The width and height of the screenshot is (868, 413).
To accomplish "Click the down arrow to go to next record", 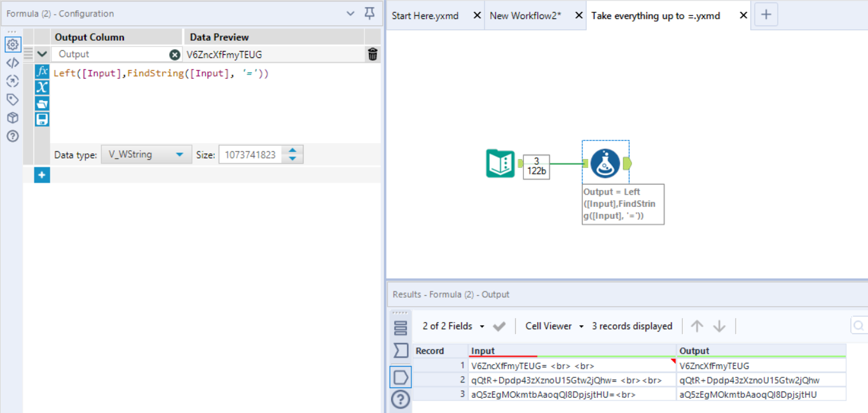I will [719, 326].
